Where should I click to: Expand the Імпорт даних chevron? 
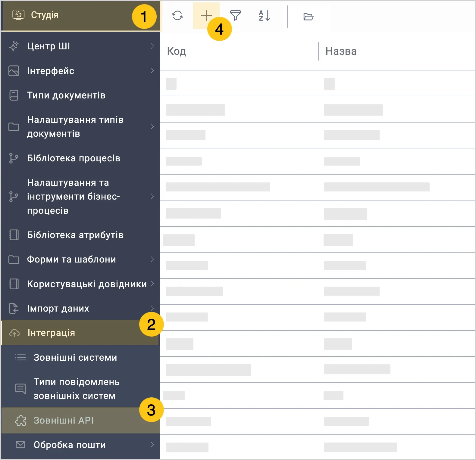(x=152, y=308)
